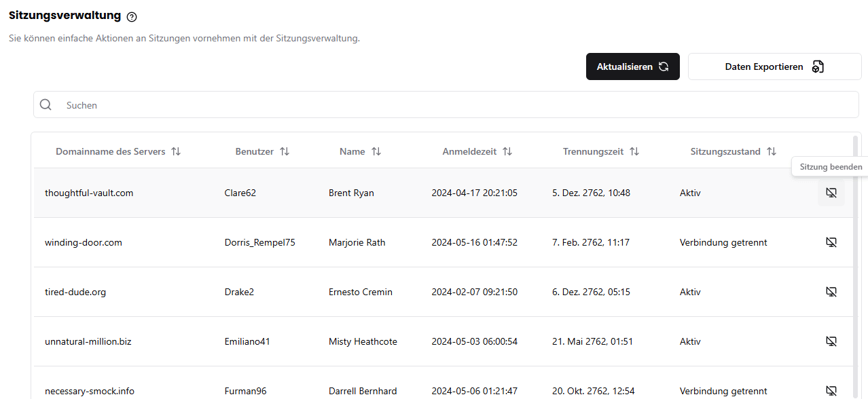Click disconnect time 20. Okt. 2762, 12:54
868x399 pixels.
594,391
